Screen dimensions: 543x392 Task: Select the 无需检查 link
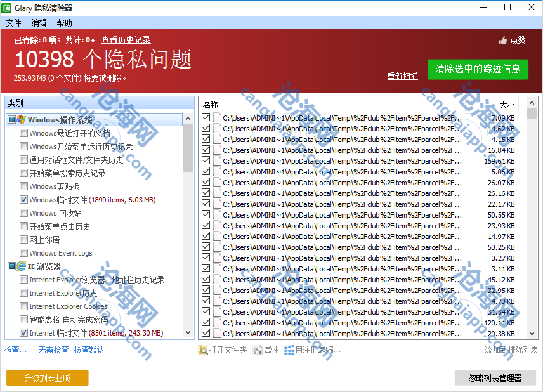pyautogui.click(x=53, y=350)
